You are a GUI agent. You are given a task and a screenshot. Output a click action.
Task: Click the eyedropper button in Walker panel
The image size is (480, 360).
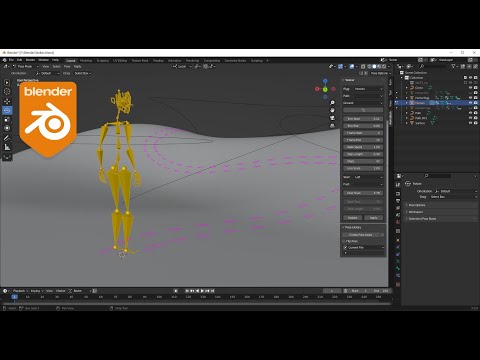pos(363,110)
